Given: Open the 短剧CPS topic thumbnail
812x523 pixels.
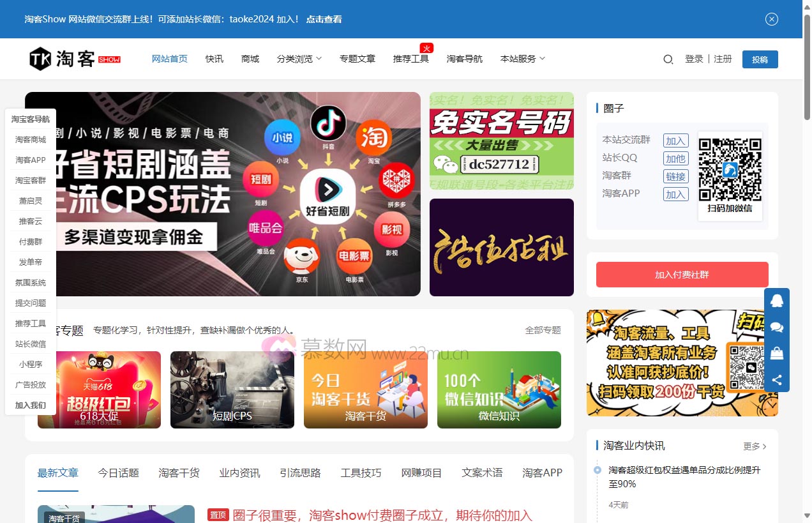Looking at the screenshot, I should coord(232,390).
